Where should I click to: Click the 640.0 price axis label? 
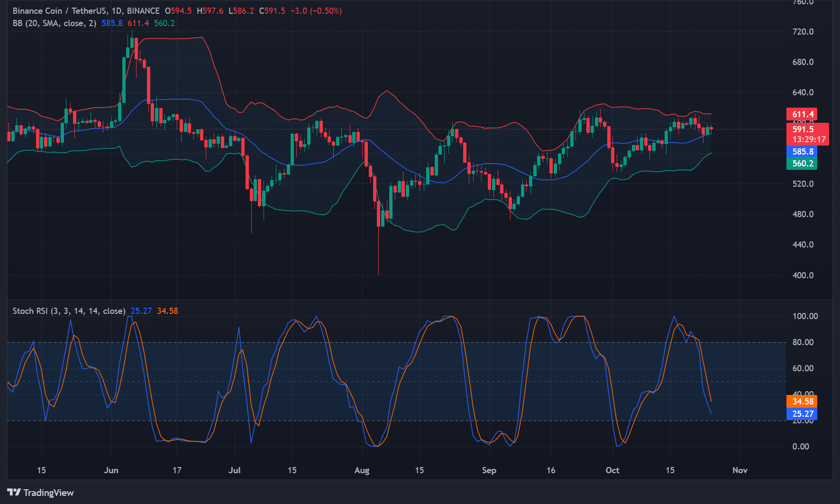point(803,92)
